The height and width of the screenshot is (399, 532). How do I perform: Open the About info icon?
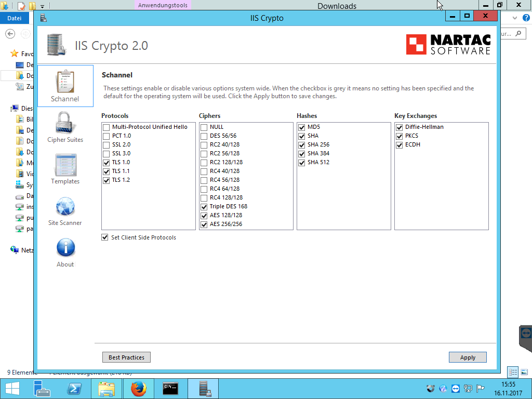(x=65, y=248)
